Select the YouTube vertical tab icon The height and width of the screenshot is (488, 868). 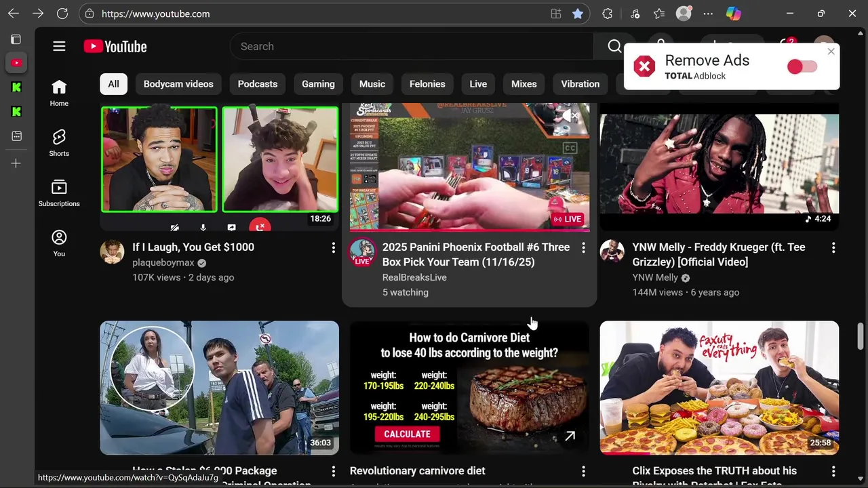[16, 63]
